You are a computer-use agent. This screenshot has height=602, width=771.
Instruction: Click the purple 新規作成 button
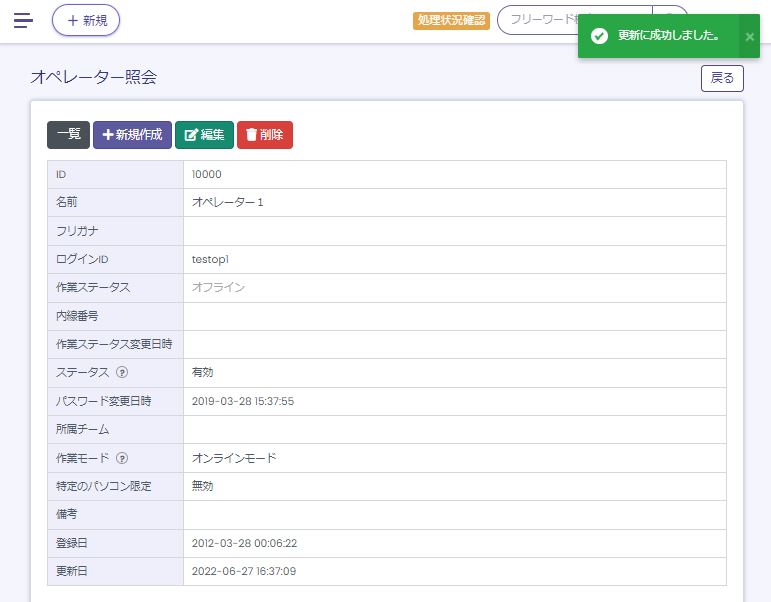click(132, 135)
